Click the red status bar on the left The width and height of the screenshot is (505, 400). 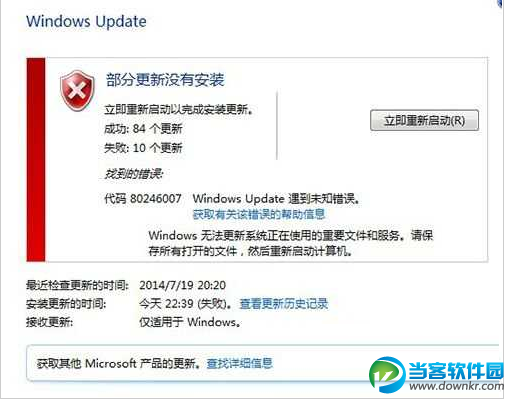pyautogui.click(x=36, y=159)
